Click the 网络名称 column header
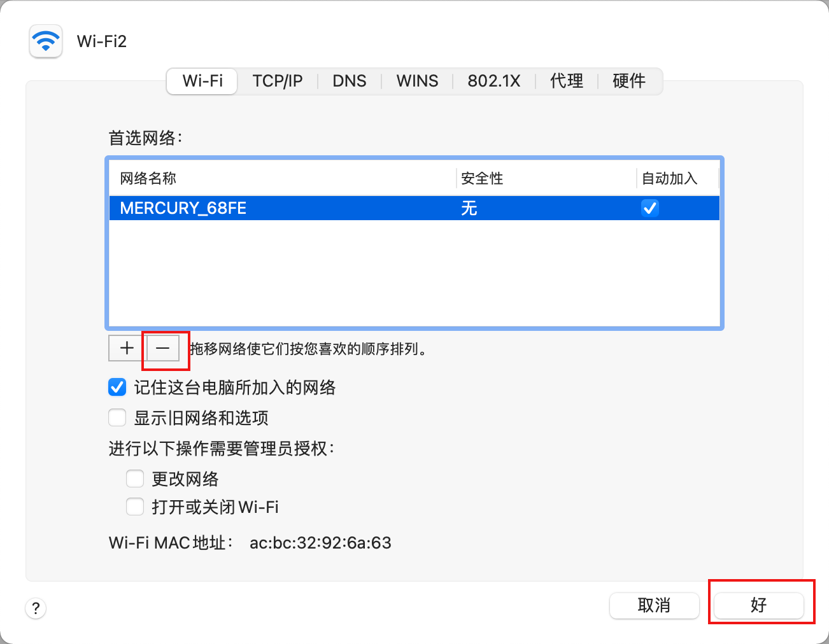Screen dimensions: 829x644 click(283, 178)
